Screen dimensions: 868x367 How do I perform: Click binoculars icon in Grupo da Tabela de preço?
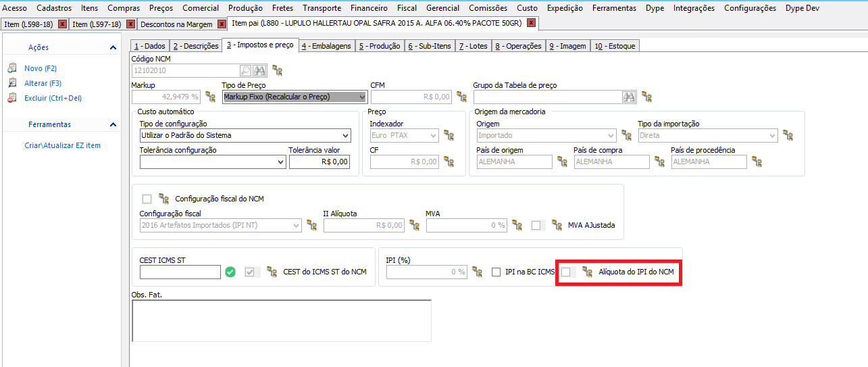tap(630, 97)
